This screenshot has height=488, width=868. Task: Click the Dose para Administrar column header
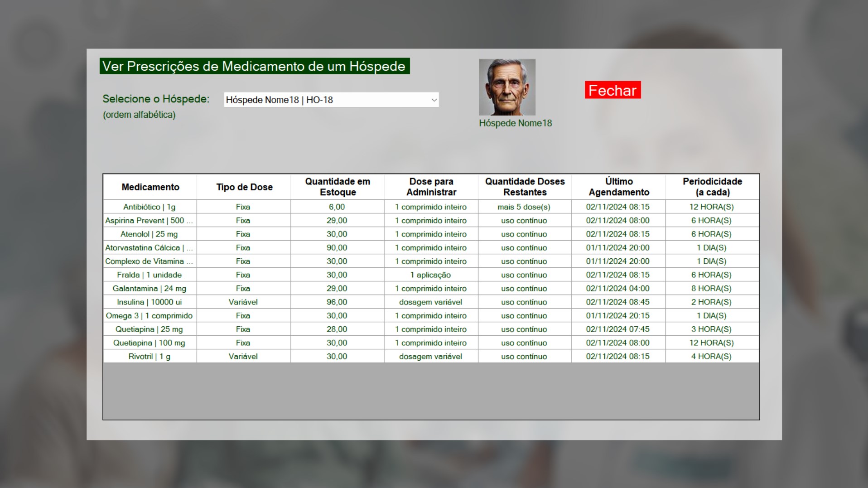(x=431, y=187)
